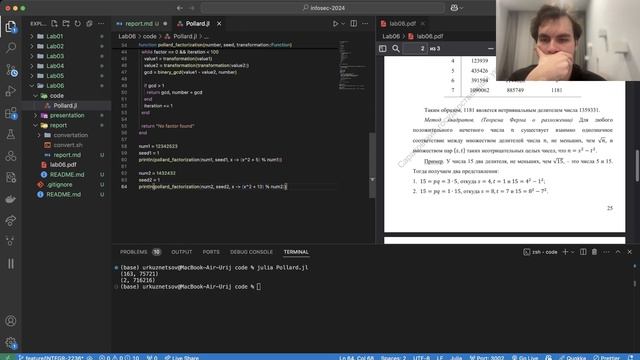
Task: Expand the Lab03 folder
Action: pyautogui.click(x=32, y=56)
